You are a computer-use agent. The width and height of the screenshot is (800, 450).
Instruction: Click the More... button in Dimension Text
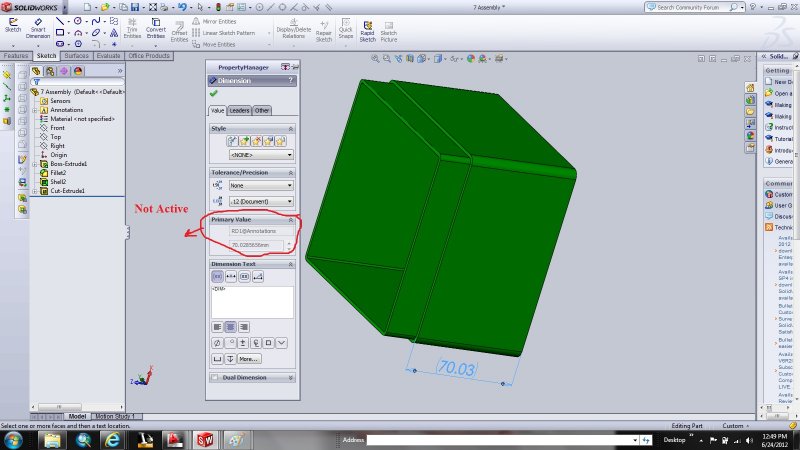(249, 359)
